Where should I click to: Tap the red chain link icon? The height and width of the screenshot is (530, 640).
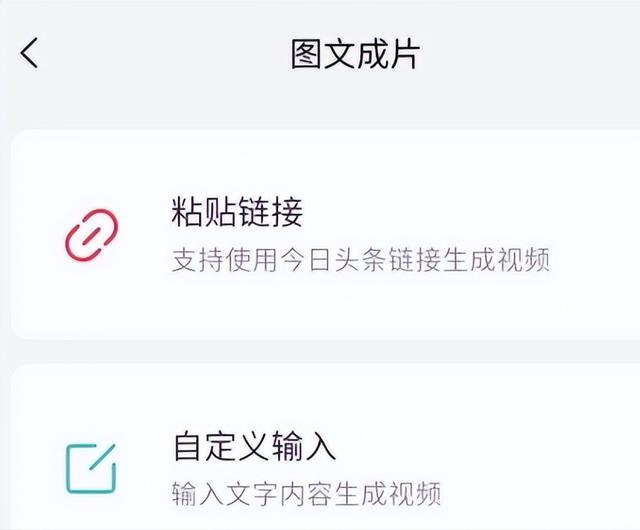[91, 235]
